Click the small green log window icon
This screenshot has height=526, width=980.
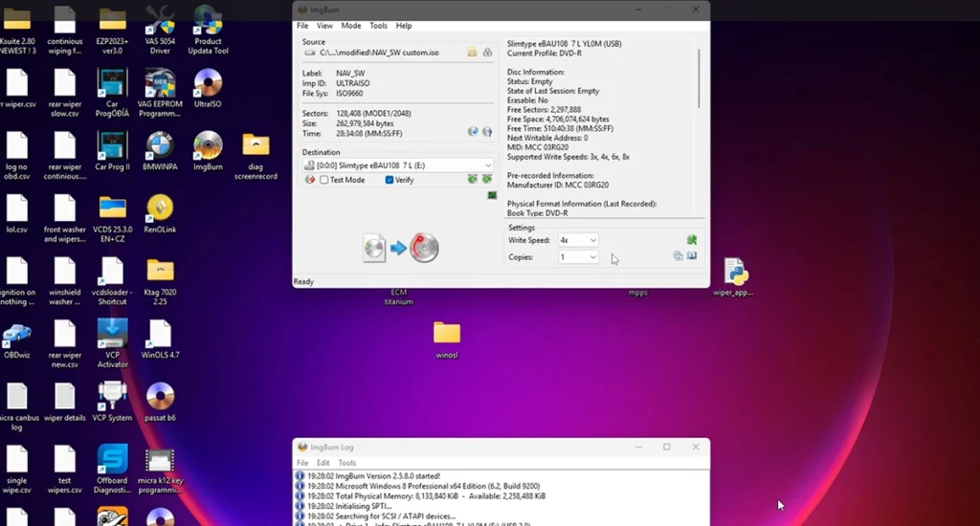coord(492,195)
